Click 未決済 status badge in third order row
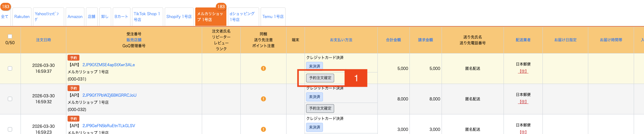 coord(315,127)
